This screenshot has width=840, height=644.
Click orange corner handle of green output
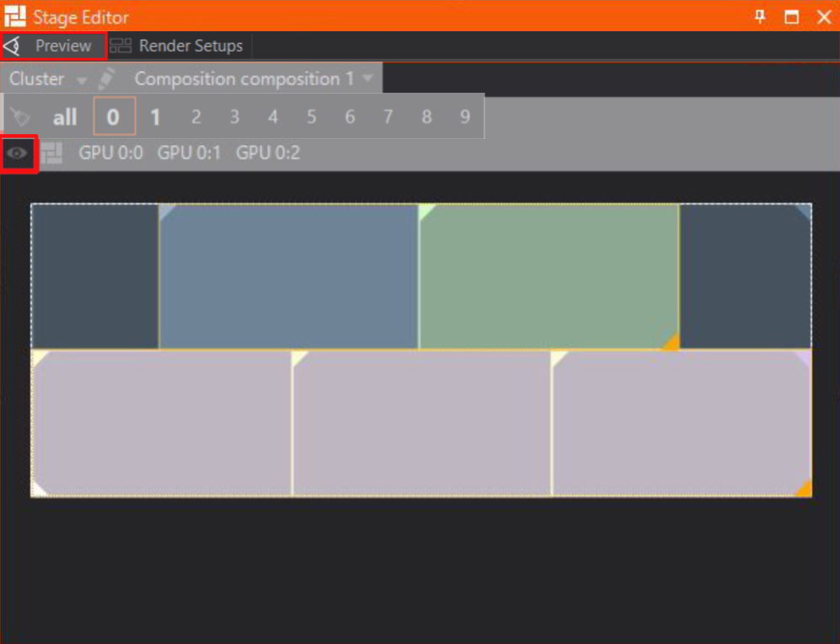(671, 341)
